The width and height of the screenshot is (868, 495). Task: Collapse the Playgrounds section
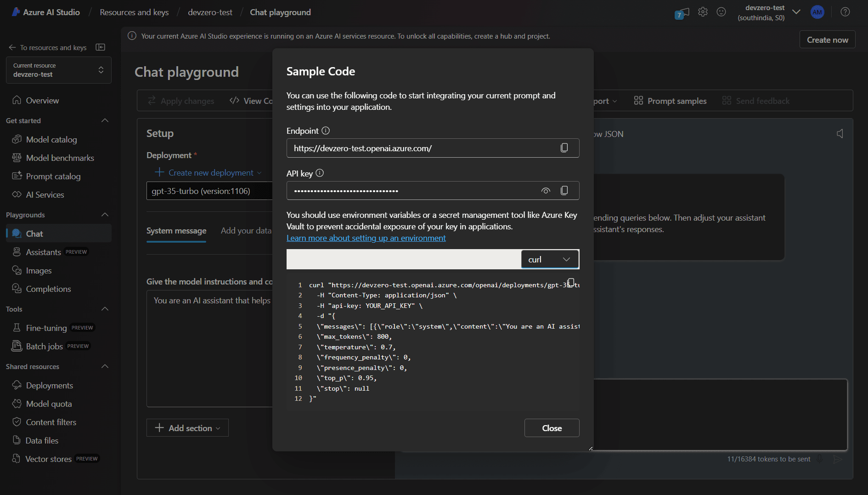pos(105,214)
